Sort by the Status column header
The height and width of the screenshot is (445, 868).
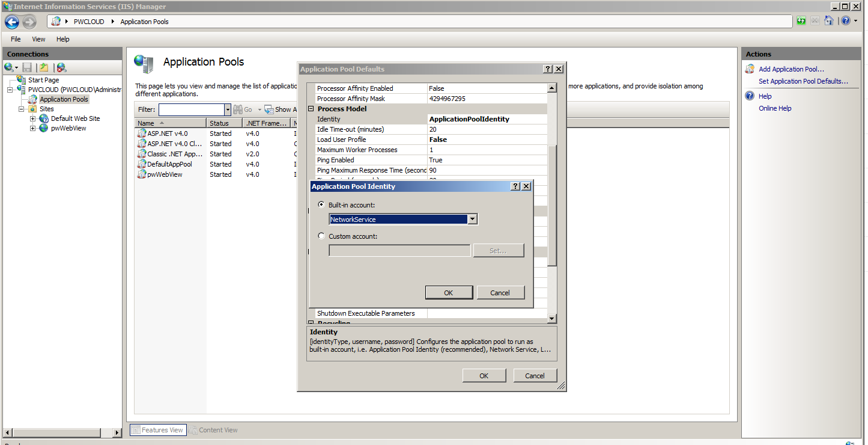[x=225, y=123]
